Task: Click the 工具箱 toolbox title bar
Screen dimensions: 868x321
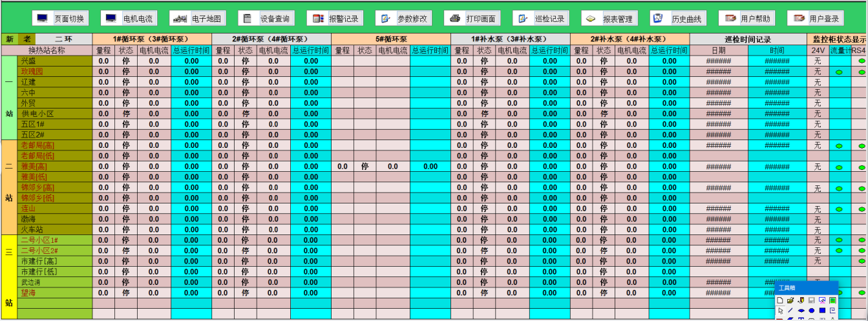Action: 806,288
